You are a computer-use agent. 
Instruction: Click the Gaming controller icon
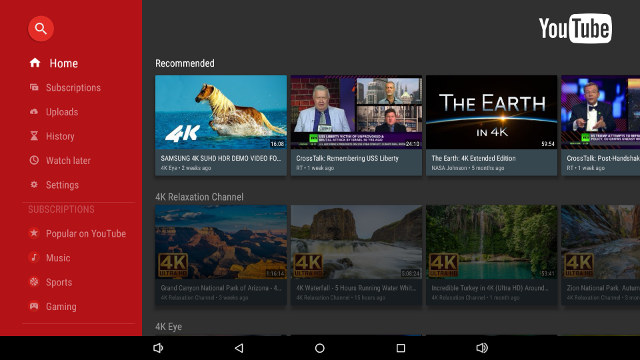tap(34, 306)
